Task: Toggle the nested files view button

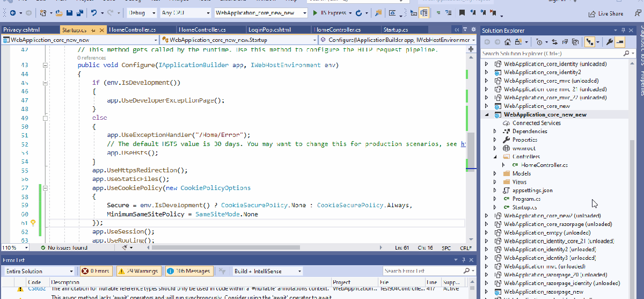Action: [590, 41]
